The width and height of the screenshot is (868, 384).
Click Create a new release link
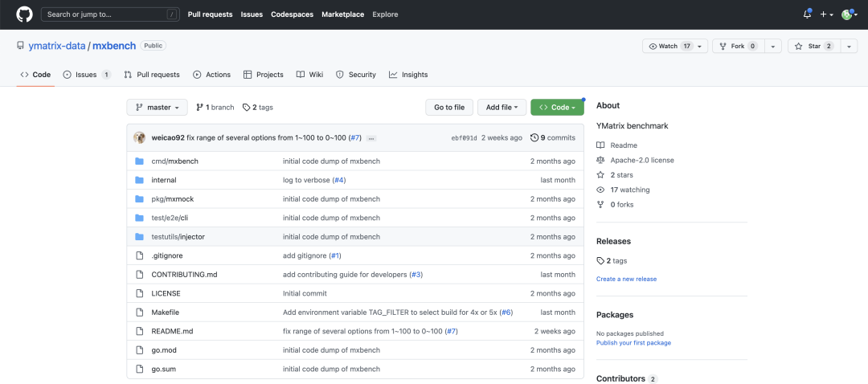[626, 279]
